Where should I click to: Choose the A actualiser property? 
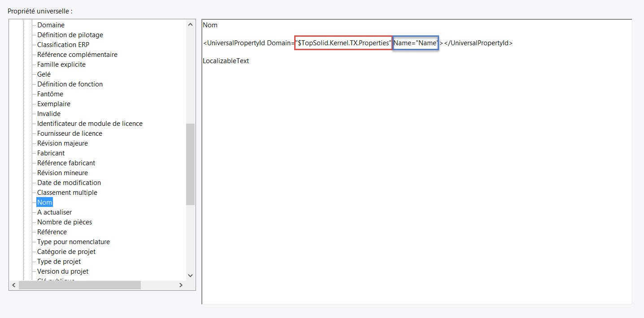tap(54, 212)
